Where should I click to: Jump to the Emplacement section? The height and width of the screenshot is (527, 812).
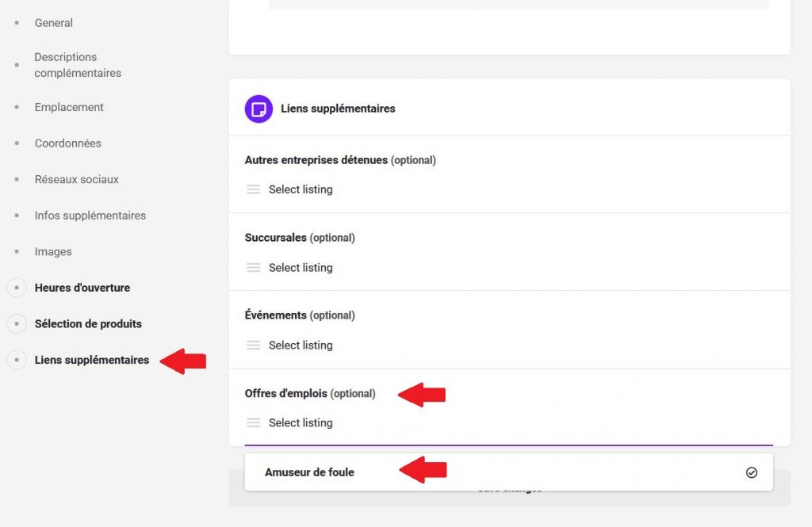coord(69,107)
